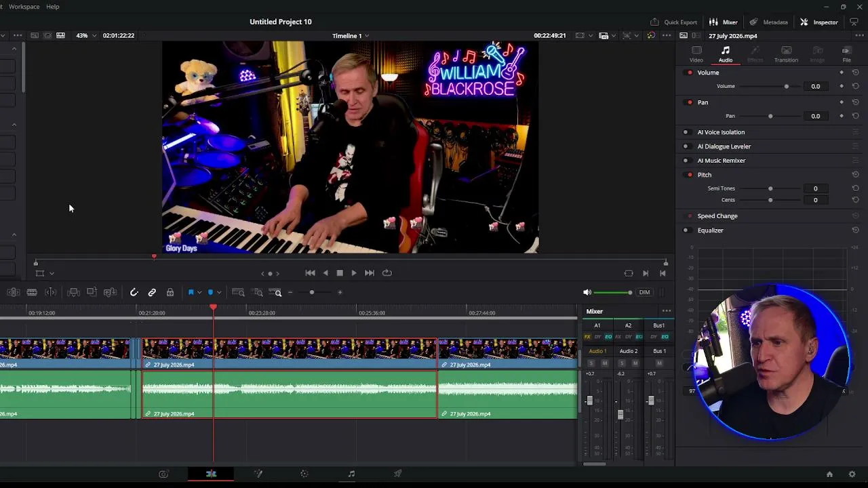Toggle the Inspector panel button
868x488 pixels.
tap(818, 22)
